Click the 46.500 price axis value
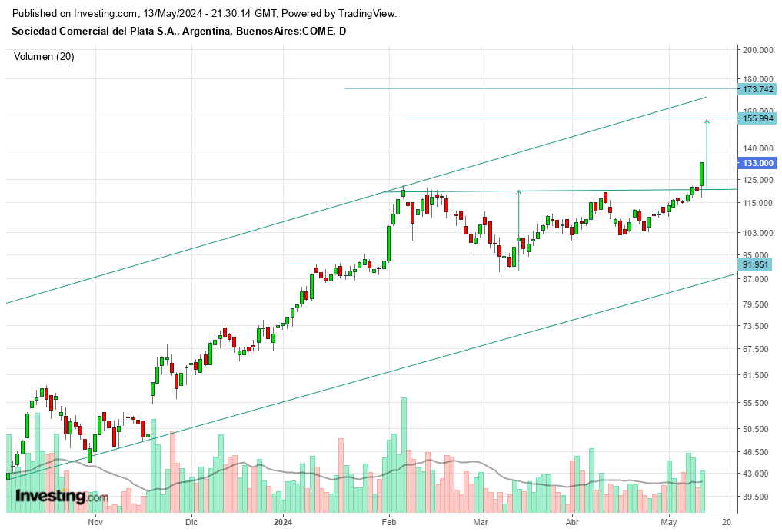The image size is (782, 532). click(756, 452)
